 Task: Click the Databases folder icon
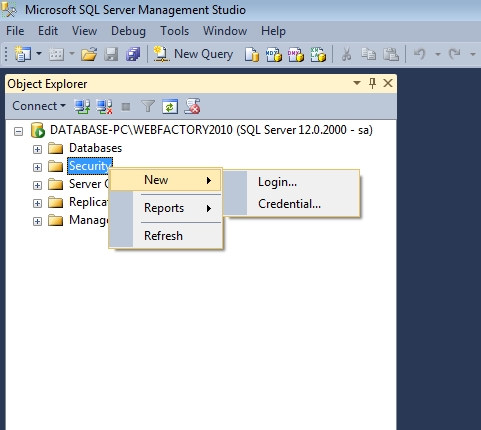pyautogui.click(x=55, y=148)
